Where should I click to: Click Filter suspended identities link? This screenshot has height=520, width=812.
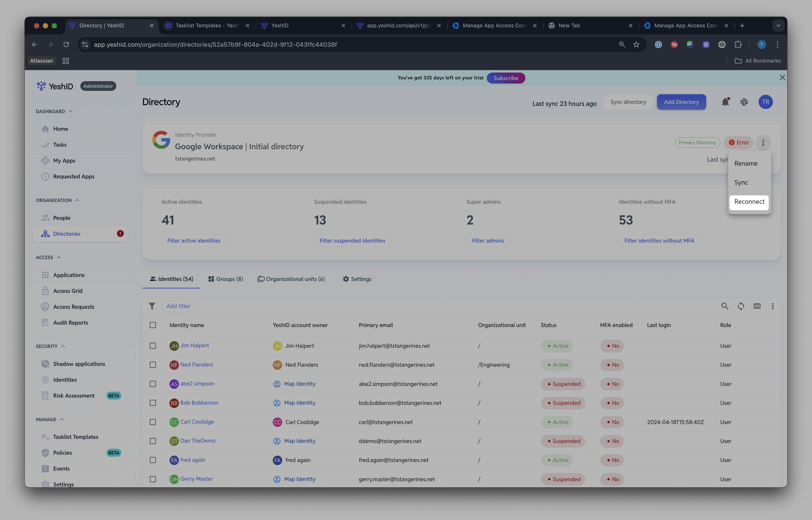pyautogui.click(x=352, y=241)
